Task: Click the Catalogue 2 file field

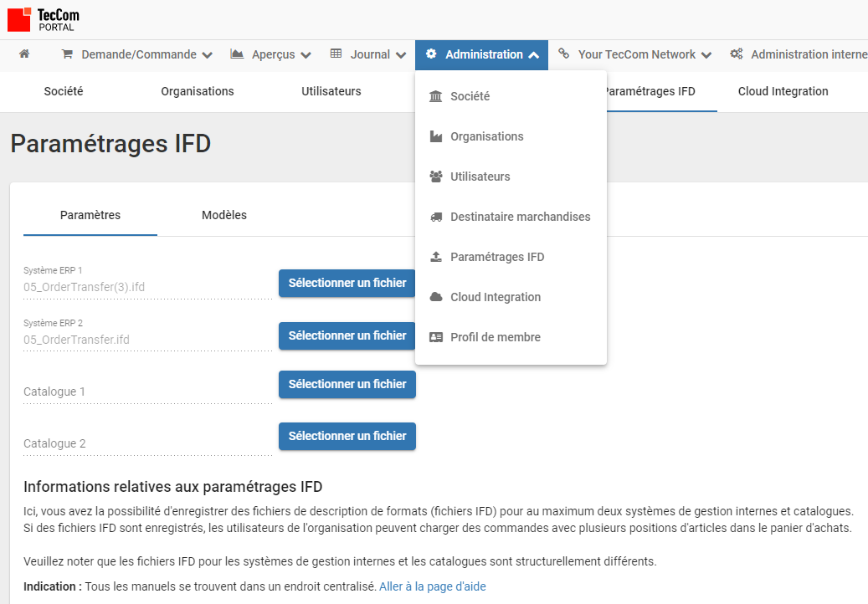Action: [148, 443]
